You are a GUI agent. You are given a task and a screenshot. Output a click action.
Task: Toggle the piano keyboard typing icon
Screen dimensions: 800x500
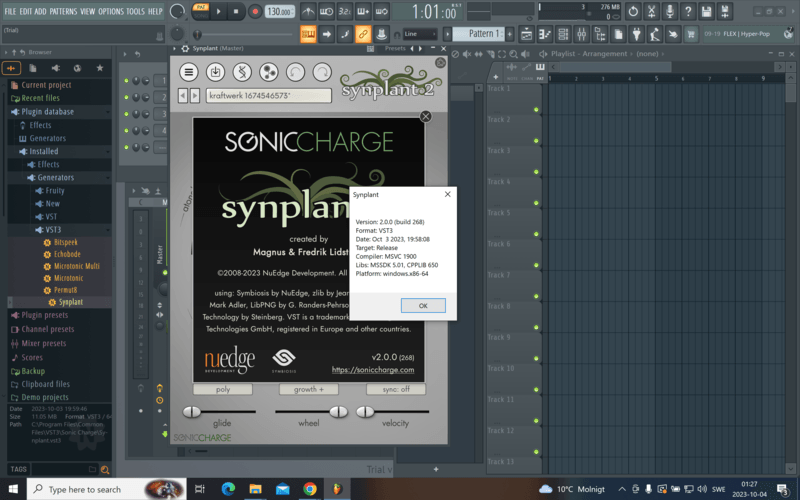[x=308, y=34]
